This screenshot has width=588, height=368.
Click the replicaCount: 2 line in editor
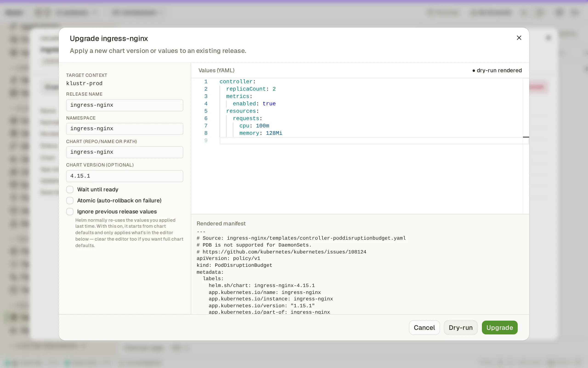tap(251, 89)
